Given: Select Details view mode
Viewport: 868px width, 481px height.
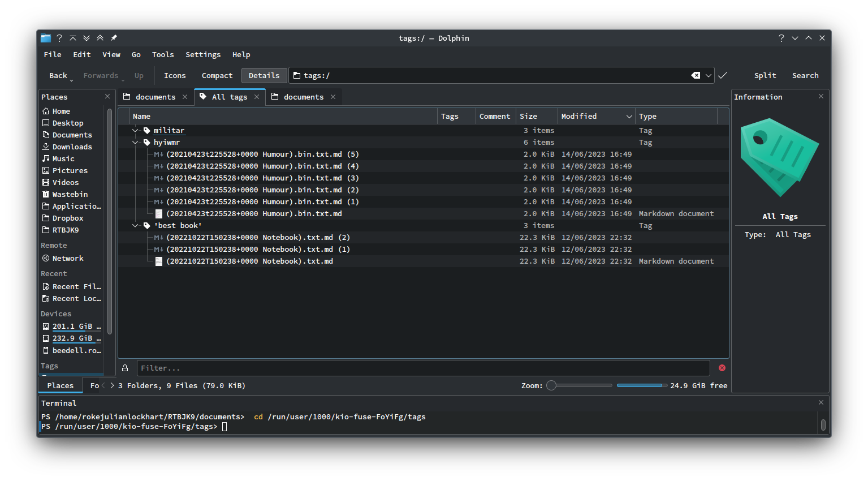Looking at the screenshot, I should pyautogui.click(x=264, y=76).
